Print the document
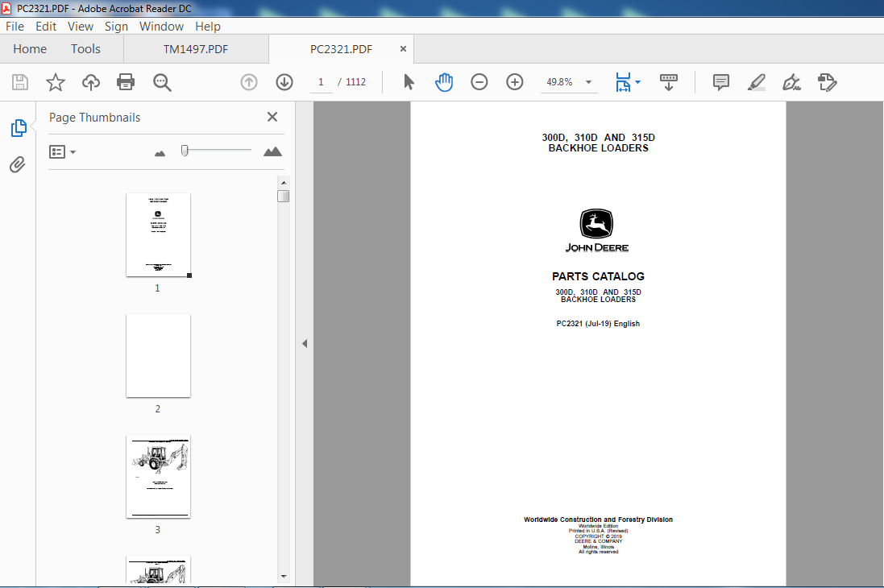This screenshot has width=884, height=588. coord(126,82)
